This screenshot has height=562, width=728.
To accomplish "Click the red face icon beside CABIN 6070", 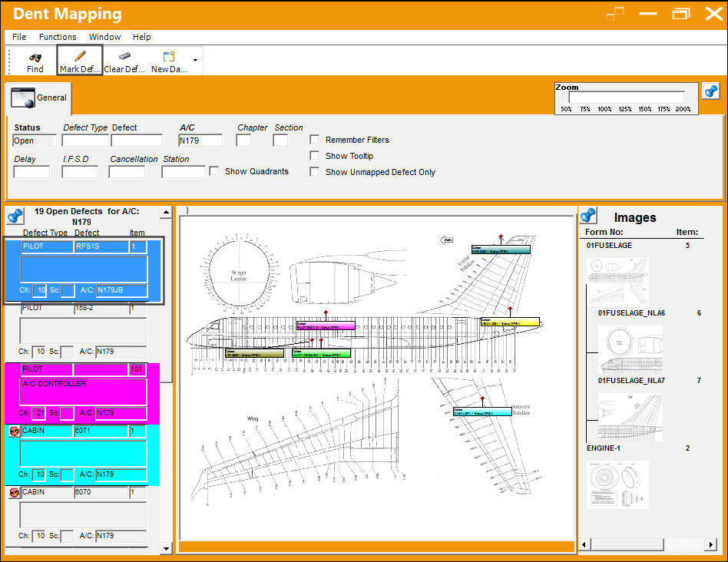I will pos(14,493).
